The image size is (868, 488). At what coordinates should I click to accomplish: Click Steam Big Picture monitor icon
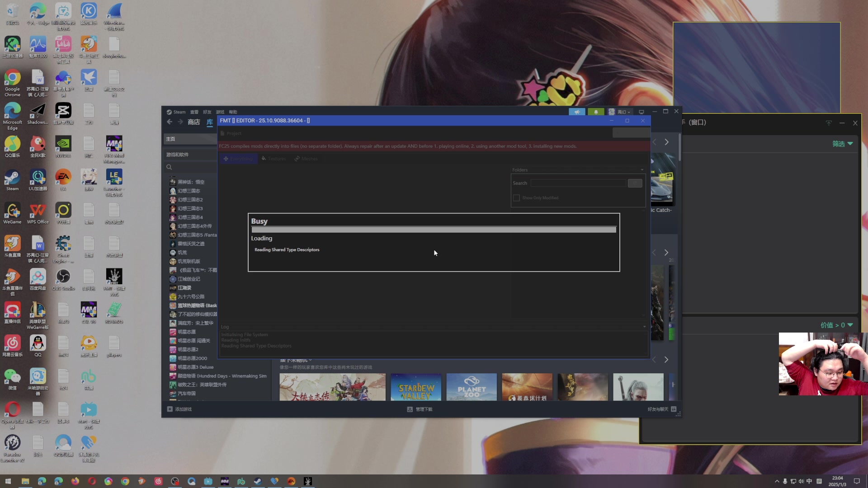(x=641, y=112)
